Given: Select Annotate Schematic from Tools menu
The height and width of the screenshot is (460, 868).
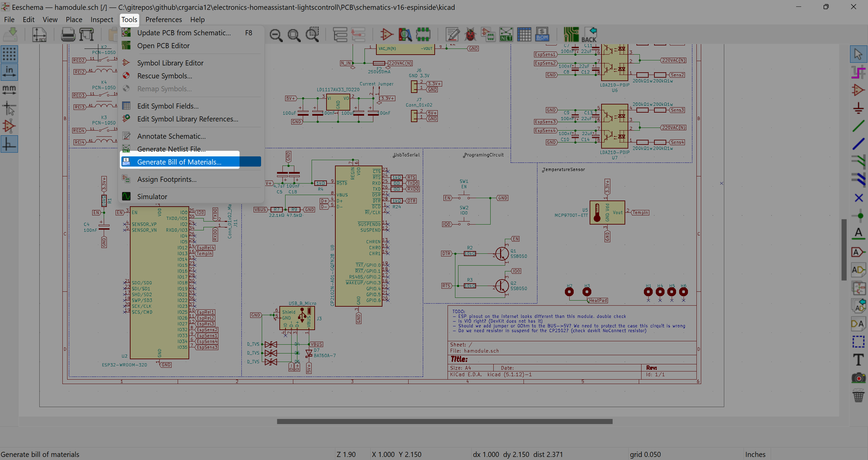Looking at the screenshot, I should [x=171, y=136].
